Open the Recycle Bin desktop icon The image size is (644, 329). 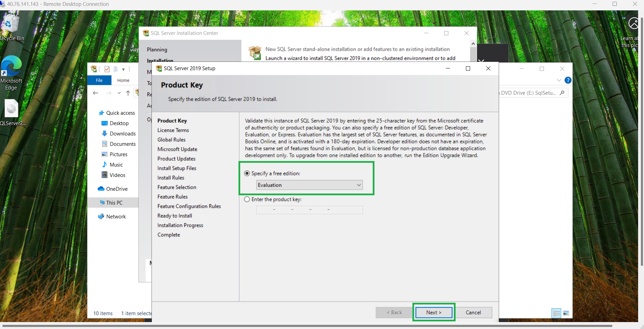tap(11, 27)
